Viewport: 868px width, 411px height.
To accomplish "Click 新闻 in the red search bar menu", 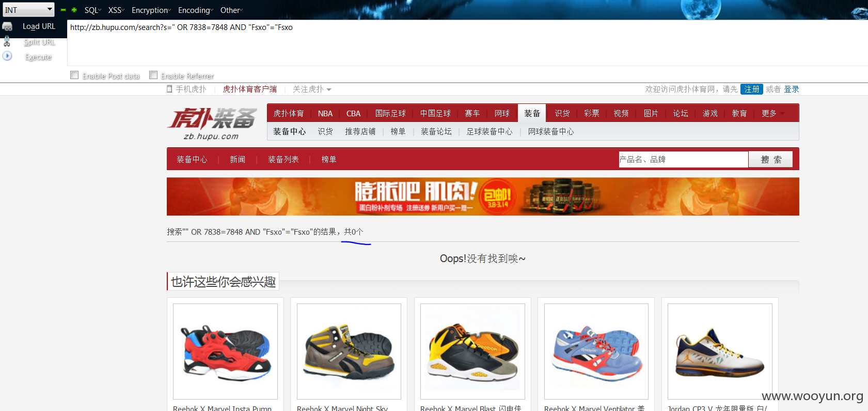I will 238,159.
